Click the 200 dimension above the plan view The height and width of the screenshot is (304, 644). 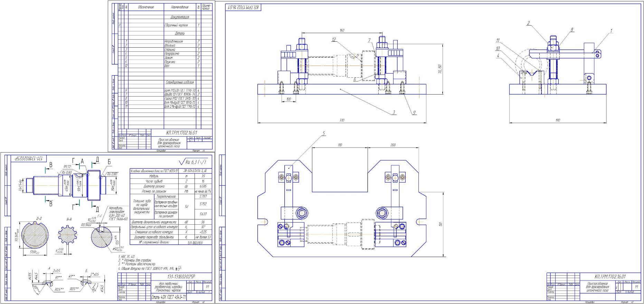click(393, 145)
